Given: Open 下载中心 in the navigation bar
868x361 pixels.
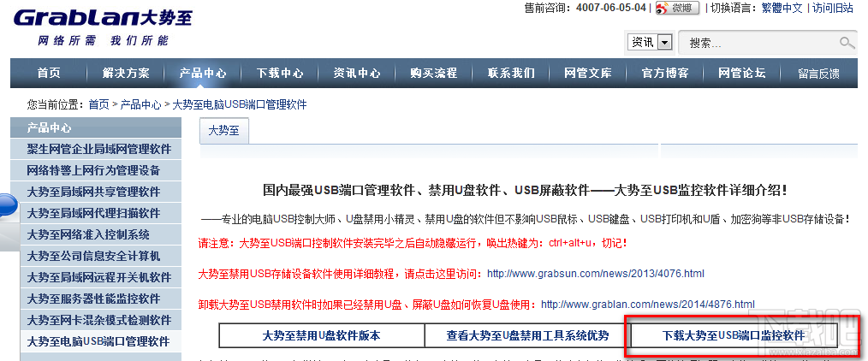Looking at the screenshot, I should point(280,73).
